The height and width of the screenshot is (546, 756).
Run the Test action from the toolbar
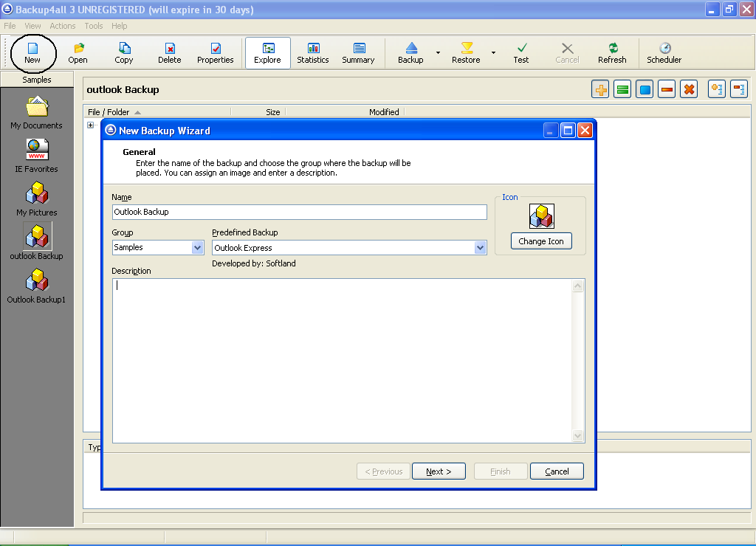[x=521, y=53]
